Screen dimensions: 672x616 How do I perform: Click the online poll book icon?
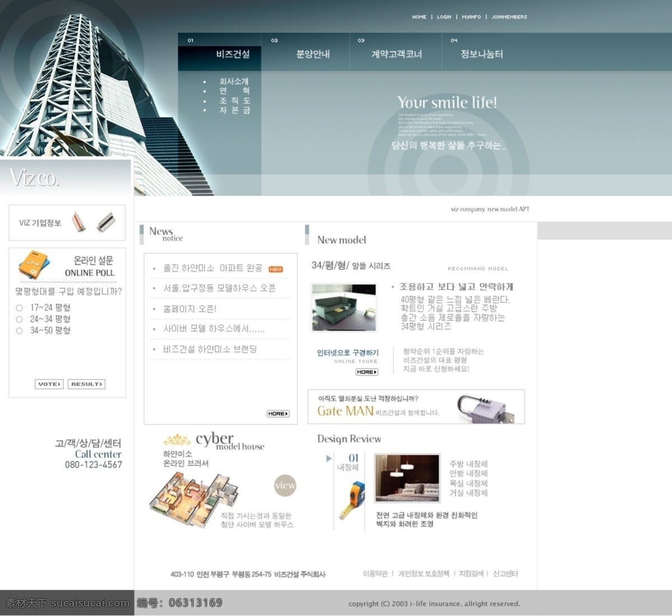coord(35,265)
